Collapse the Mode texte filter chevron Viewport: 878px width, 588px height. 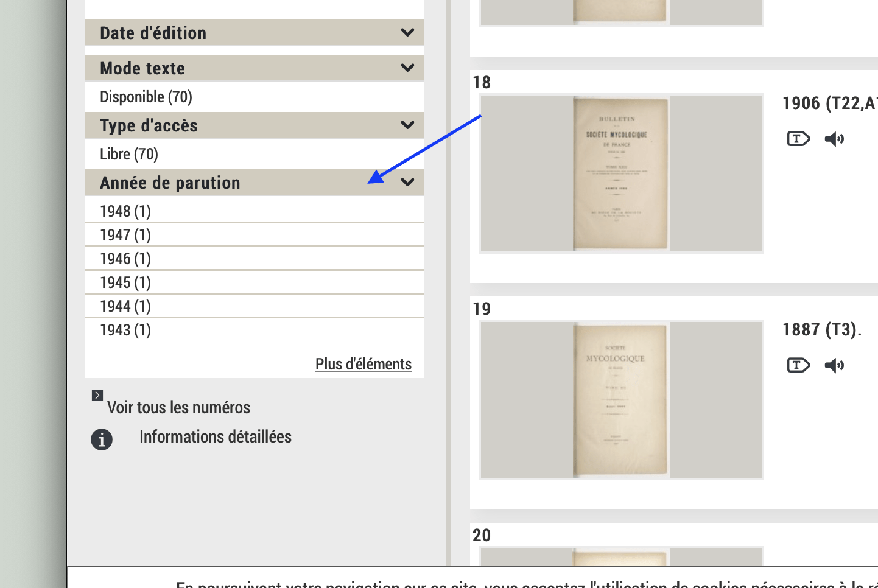click(x=407, y=68)
